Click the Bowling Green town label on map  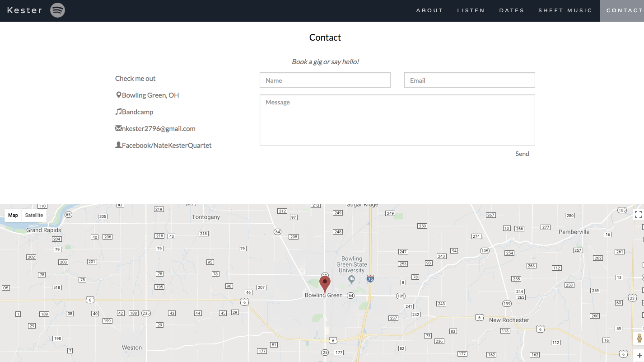[324, 295]
